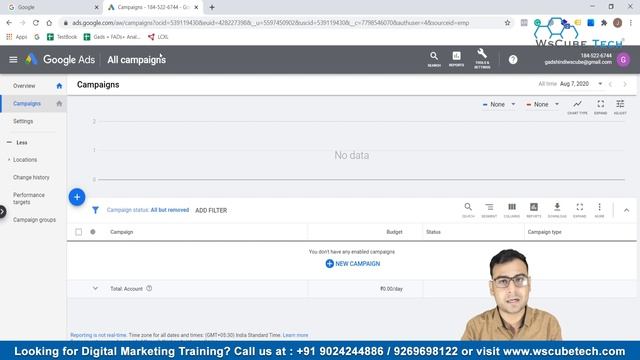This screenshot has height=360, width=640.
Task: Click the filter funnel icon
Action: 95,210
